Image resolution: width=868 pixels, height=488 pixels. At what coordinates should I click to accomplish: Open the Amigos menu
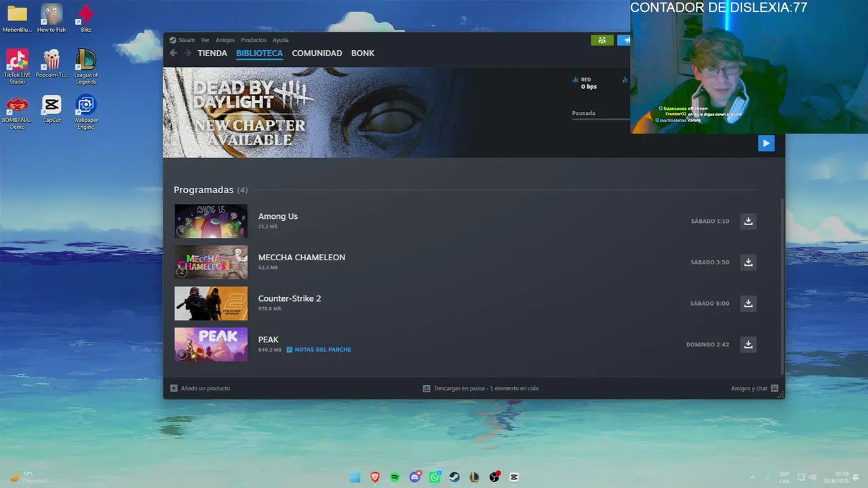(x=225, y=40)
